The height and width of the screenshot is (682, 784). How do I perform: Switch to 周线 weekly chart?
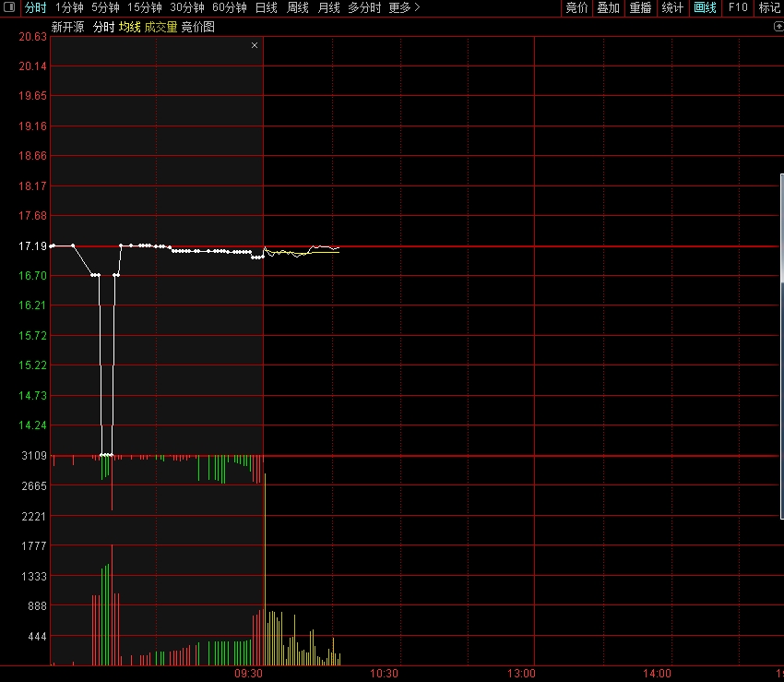pyautogui.click(x=298, y=7)
